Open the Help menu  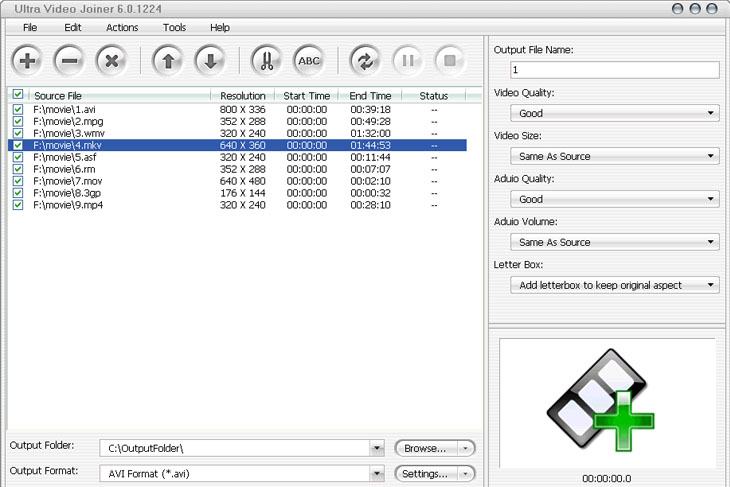pos(220,27)
